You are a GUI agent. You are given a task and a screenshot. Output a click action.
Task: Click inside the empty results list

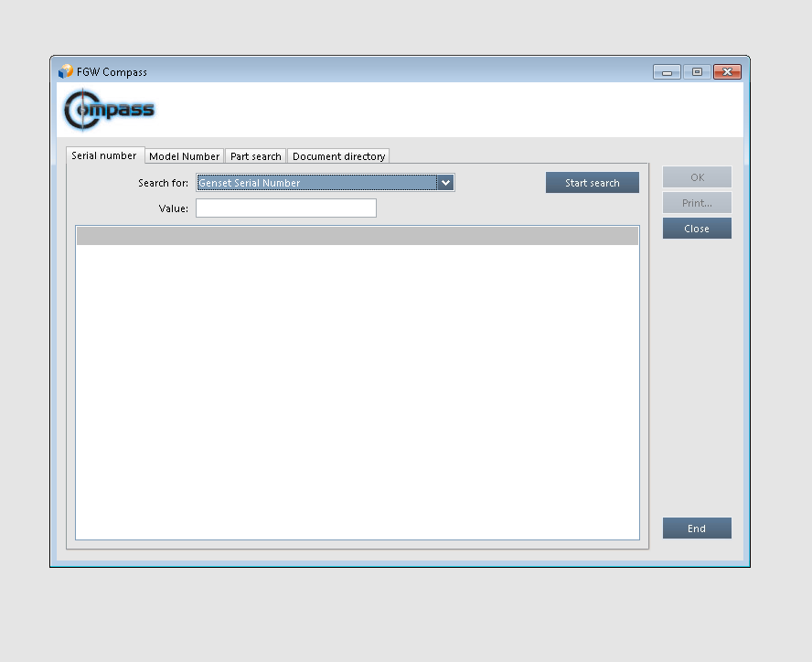pos(357,393)
